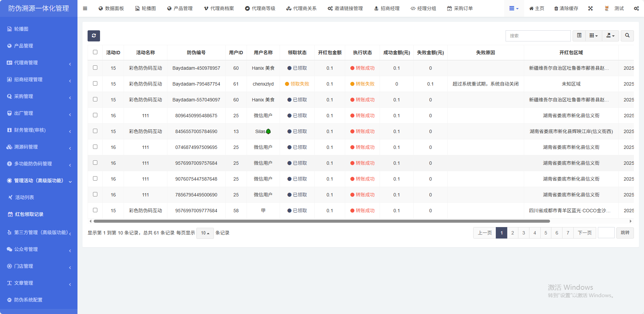Viewport: 644px width, 314px height.
Task: Collapse sidebar with hamburger menu icon
Action: click(x=85, y=8)
